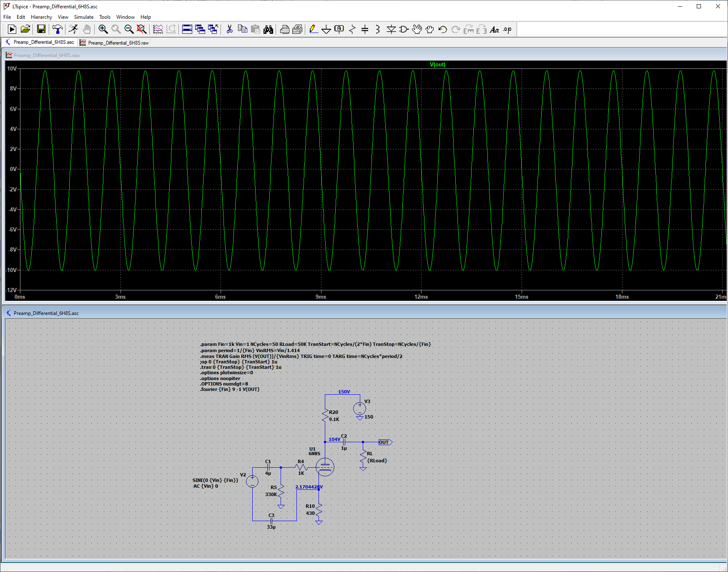Click the Zoom In magnifier icon
728x572 pixels.
[x=103, y=29]
